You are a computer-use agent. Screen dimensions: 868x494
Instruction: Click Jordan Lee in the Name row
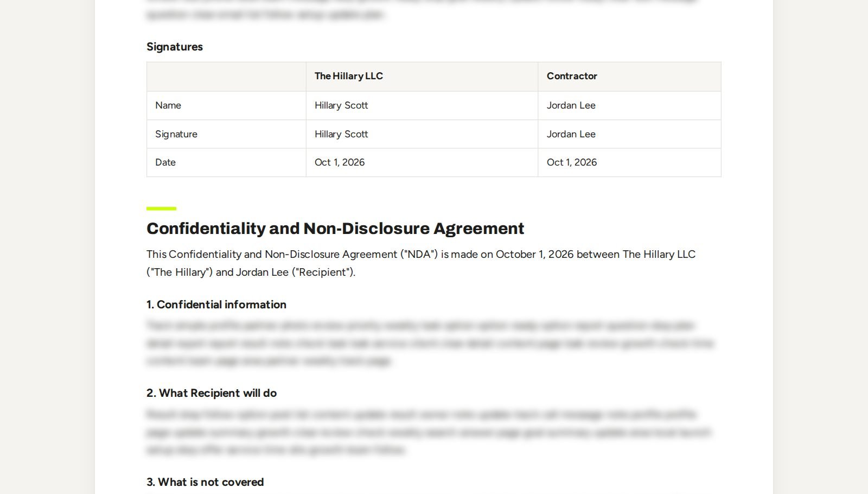click(x=571, y=105)
